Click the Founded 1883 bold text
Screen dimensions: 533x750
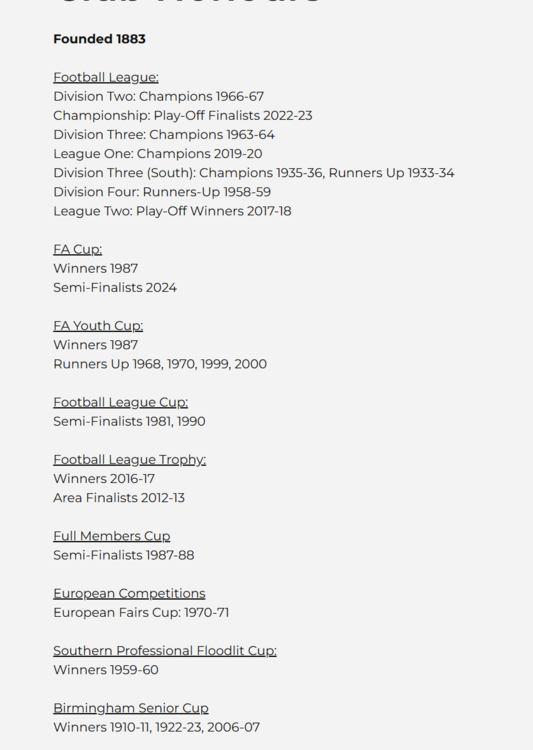(x=100, y=39)
